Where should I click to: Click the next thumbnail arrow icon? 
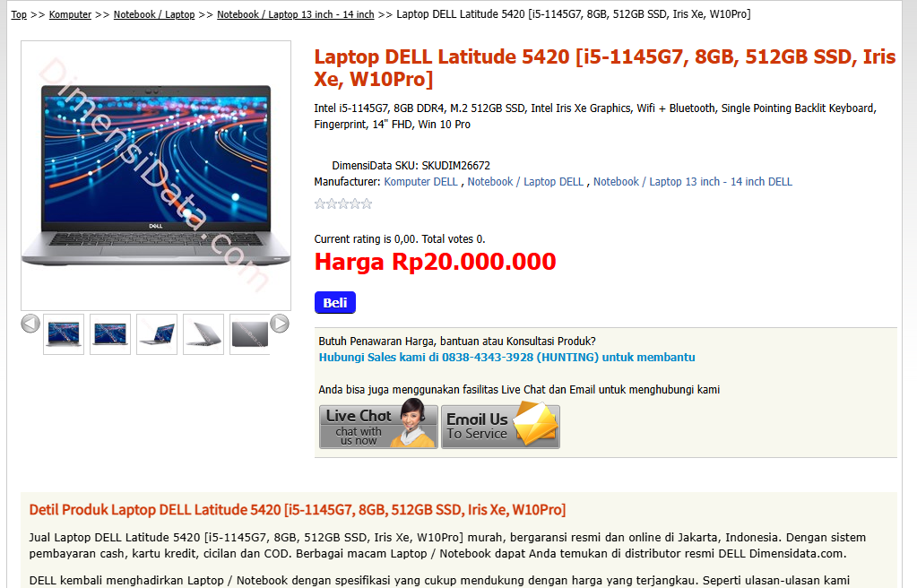[280, 324]
